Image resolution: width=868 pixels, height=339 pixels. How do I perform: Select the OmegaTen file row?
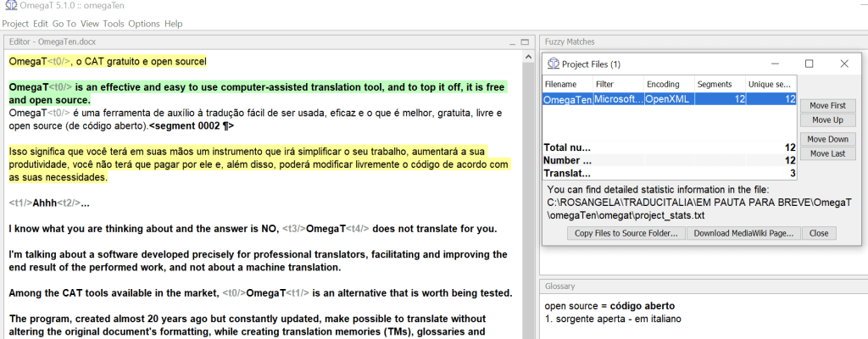click(670, 100)
